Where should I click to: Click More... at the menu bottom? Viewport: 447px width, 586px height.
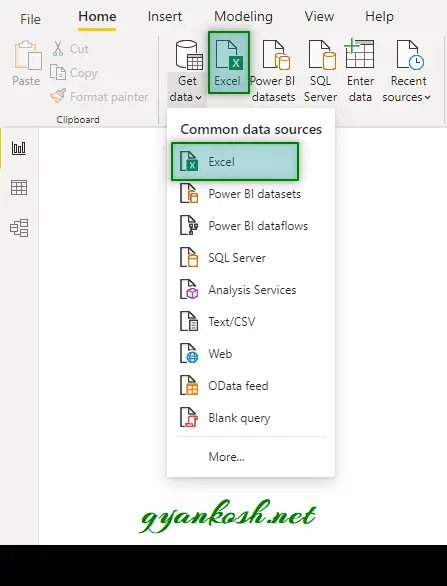point(226,457)
